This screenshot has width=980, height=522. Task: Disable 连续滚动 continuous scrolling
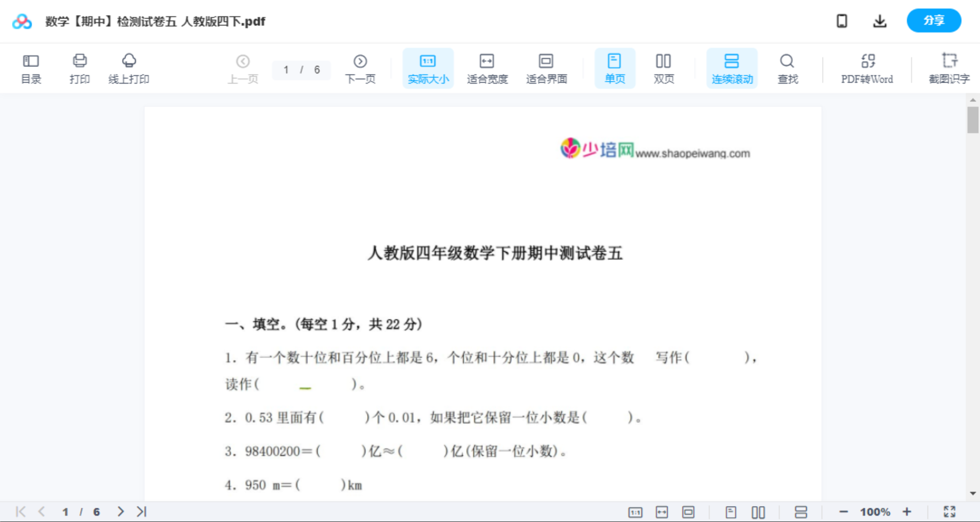coord(732,68)
